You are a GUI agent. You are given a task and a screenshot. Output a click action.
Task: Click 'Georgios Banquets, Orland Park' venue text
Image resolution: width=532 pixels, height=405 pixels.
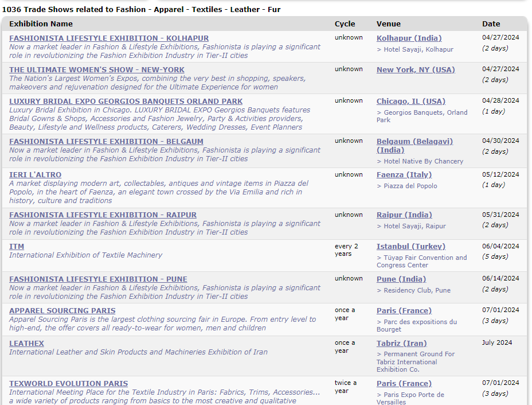422,116
